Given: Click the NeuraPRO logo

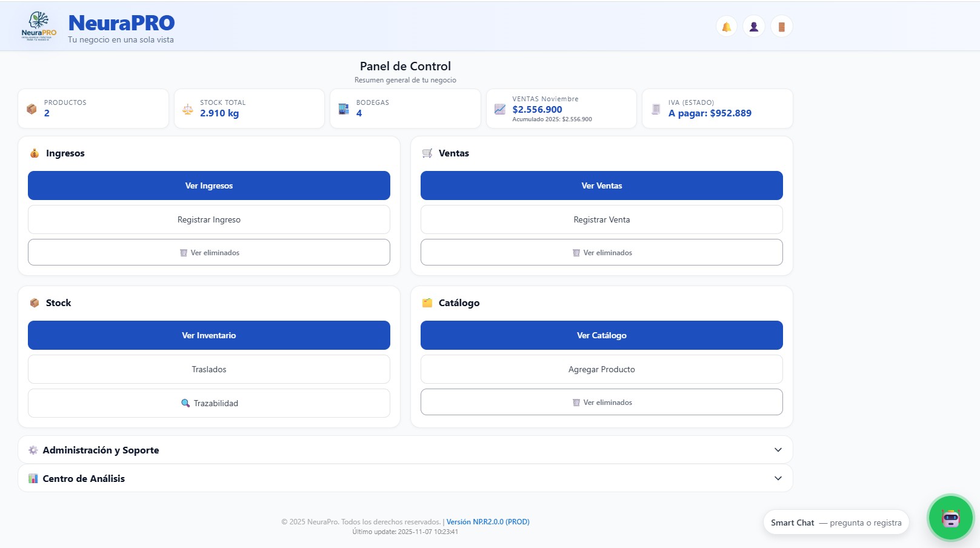Looking at the screenshot, I should click(39, 25).
